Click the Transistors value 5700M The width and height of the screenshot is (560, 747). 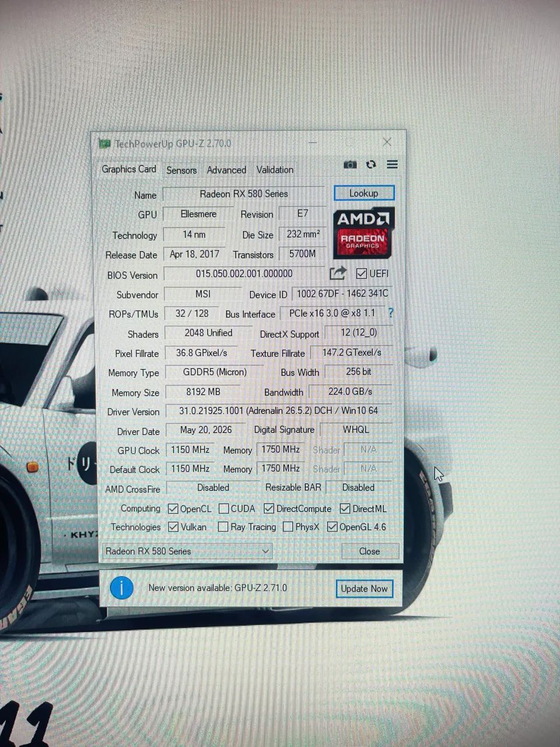click(302, 254)
